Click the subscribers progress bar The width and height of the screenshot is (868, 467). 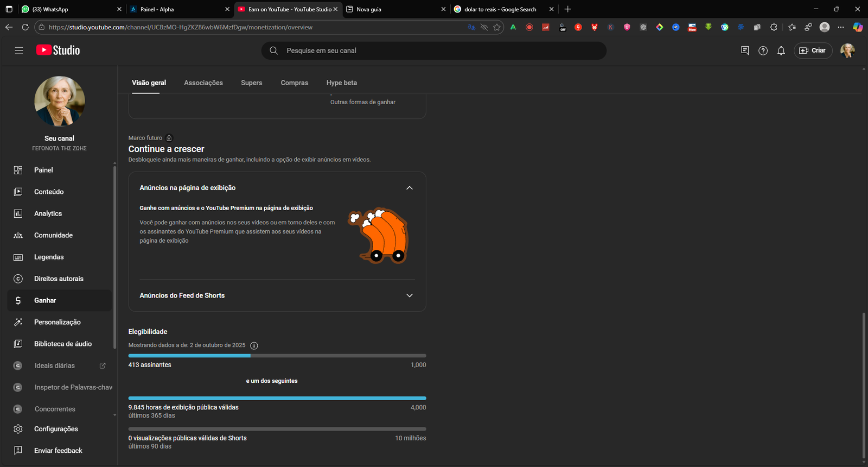[277, 356]
